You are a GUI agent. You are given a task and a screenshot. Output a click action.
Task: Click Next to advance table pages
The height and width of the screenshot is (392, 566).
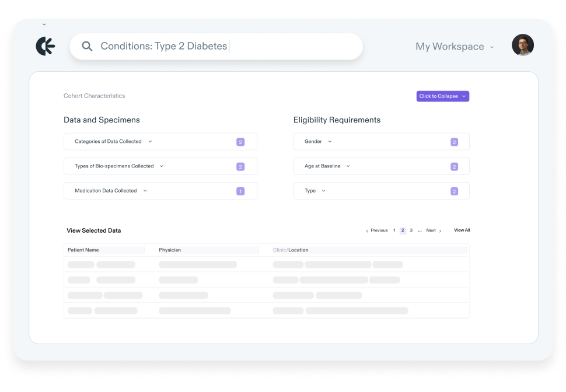coord(431,230)
